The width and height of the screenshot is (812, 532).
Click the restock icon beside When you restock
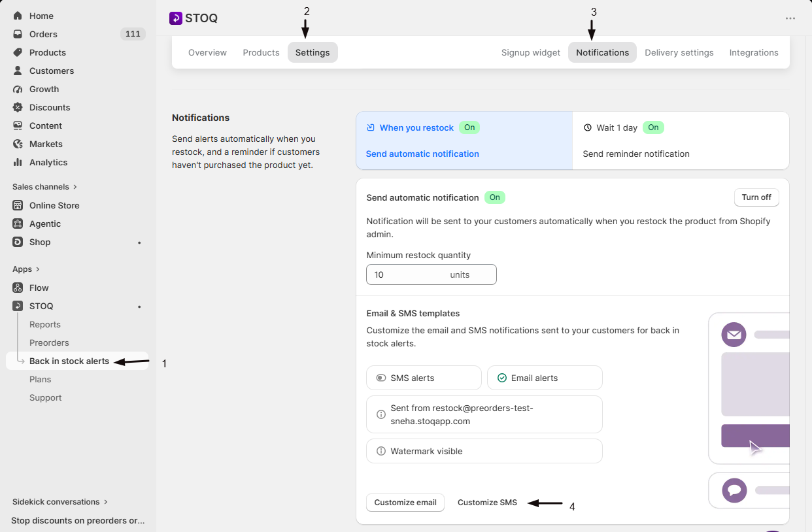371,127
